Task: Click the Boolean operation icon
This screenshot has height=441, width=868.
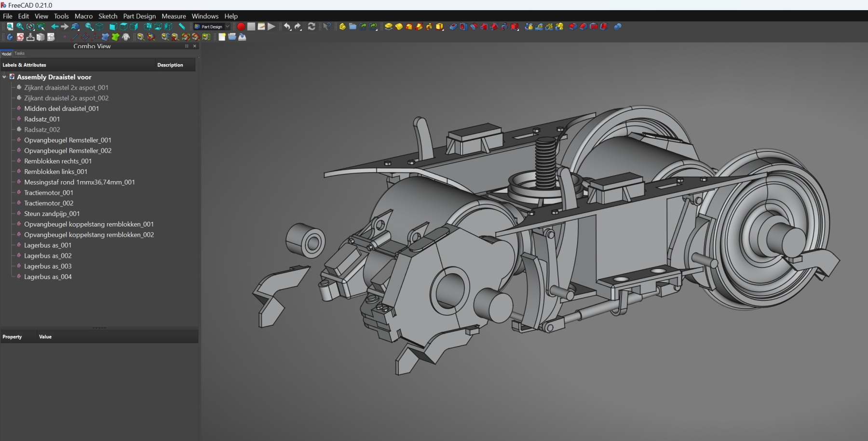Action: click(618, 27)
